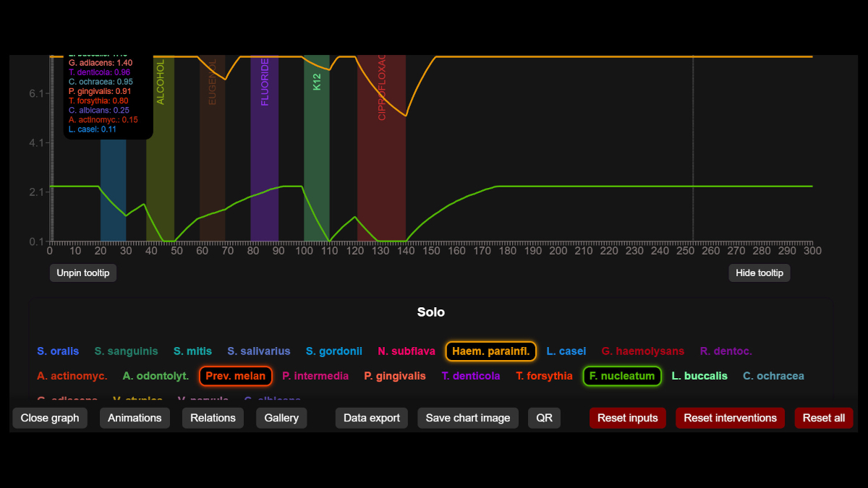The height and width of the screenshot is (488, 868).
Task: Toggle solo for Haem. parainfl. species
Action: coord(491,351)
